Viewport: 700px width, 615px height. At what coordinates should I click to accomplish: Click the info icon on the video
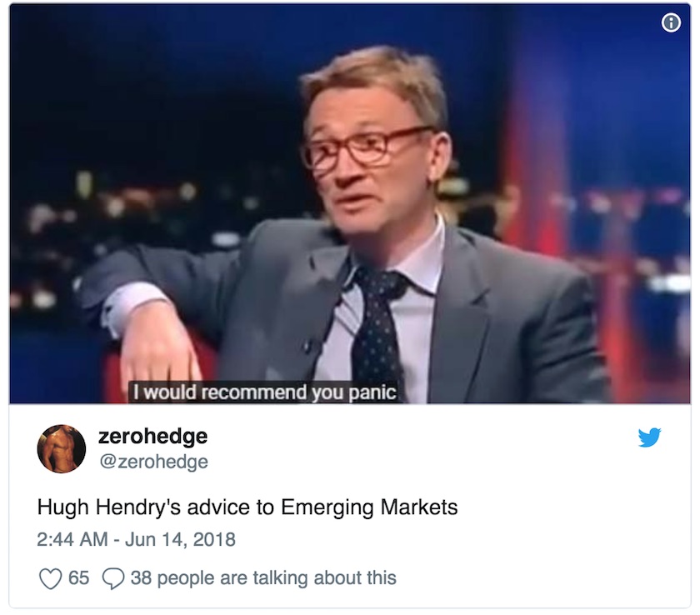[x=671, y=22]
